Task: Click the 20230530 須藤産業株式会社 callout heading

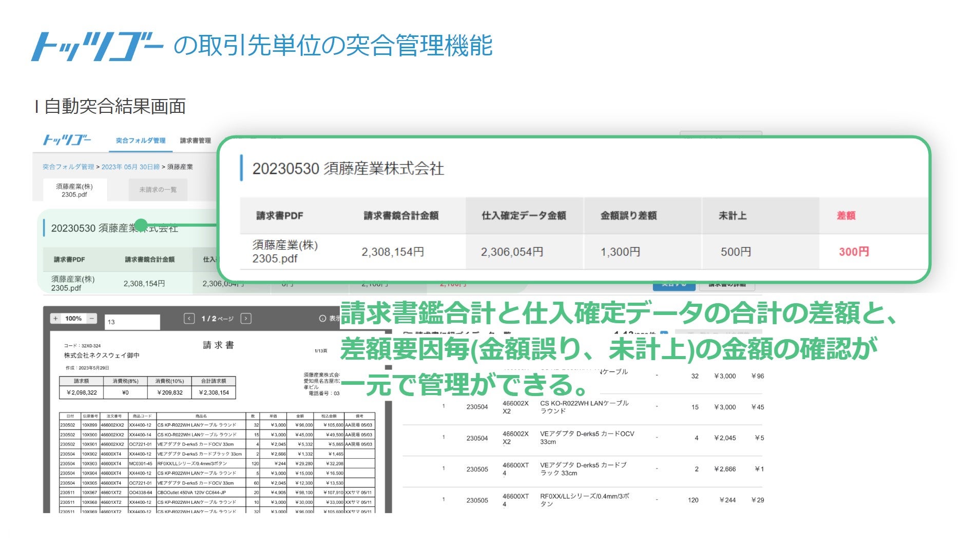Action: (x=348, y=169)
